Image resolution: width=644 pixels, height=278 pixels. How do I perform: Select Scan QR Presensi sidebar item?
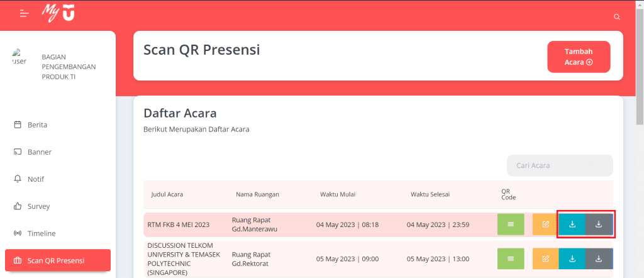[x=57, y=260]
